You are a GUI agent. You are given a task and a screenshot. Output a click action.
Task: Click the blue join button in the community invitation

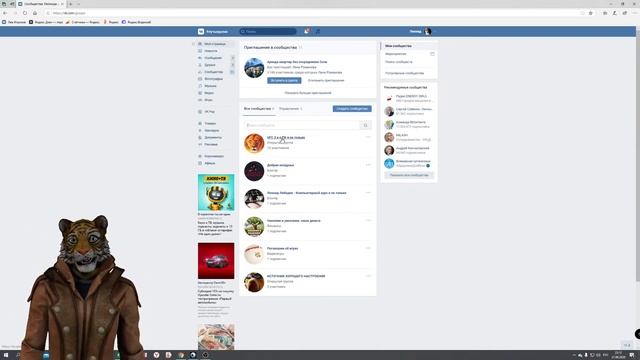[x=284, y=80]
